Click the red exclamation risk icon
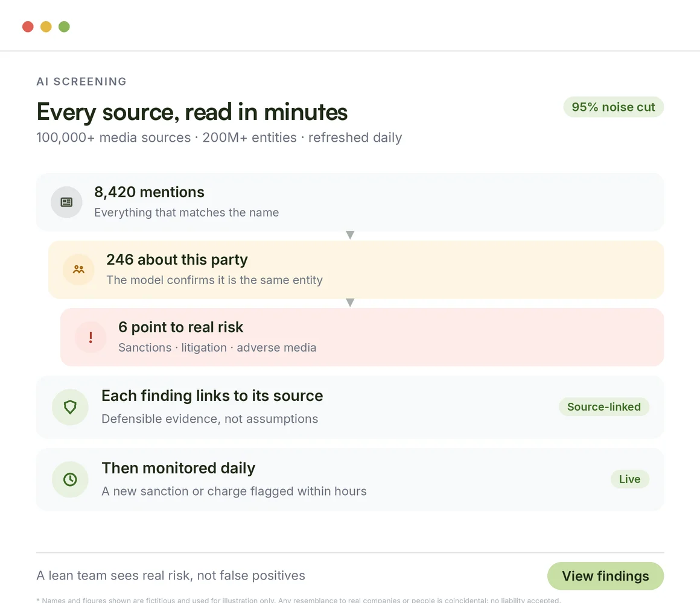The image size is (700, 603). 91,337
